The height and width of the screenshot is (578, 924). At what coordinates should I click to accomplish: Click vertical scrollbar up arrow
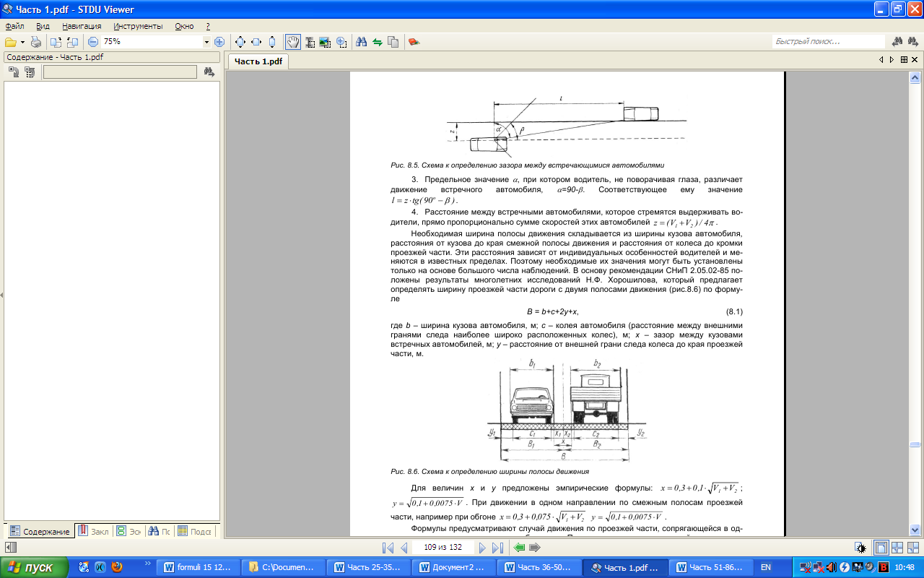coord(915,77)
